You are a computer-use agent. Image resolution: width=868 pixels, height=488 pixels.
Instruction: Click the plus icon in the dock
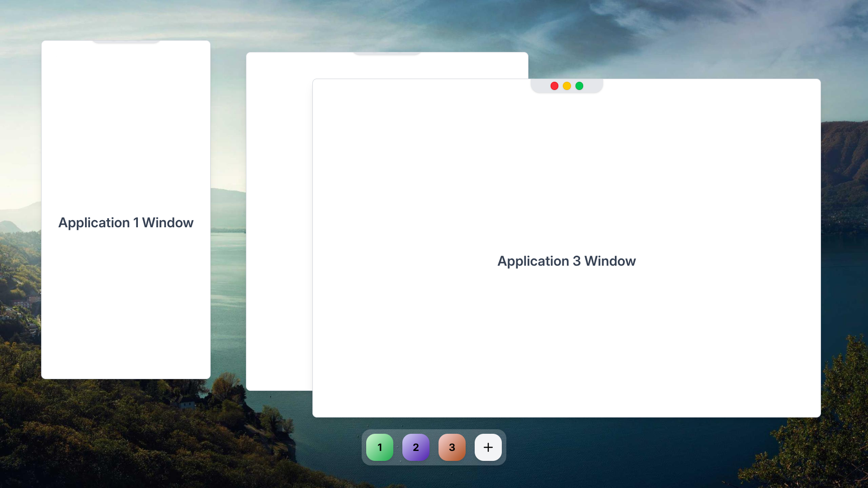pyautogui.click(x=488, y=447)
